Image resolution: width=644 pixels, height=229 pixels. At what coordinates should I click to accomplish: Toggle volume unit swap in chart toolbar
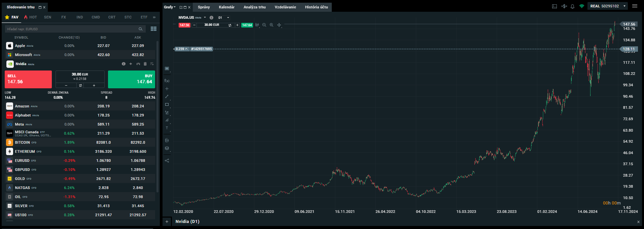click(x=230, y=25)
